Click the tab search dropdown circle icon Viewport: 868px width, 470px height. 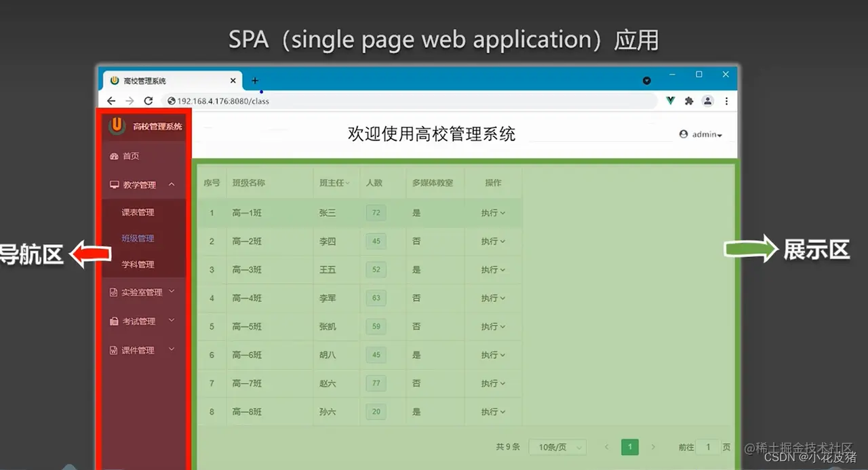(x=647, y=80)
